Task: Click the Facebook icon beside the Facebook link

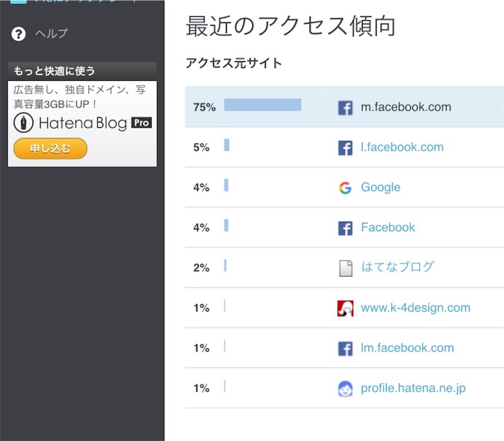Action: (345, 228)
